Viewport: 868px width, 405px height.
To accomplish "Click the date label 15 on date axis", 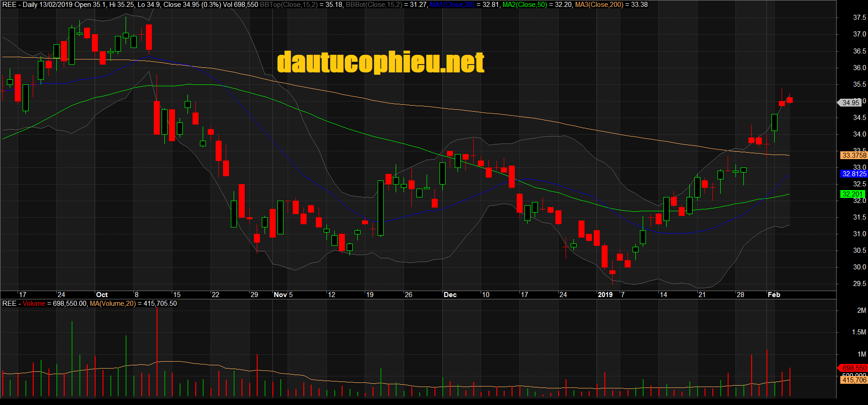I will pyautogui.click(x=176, y=295).
